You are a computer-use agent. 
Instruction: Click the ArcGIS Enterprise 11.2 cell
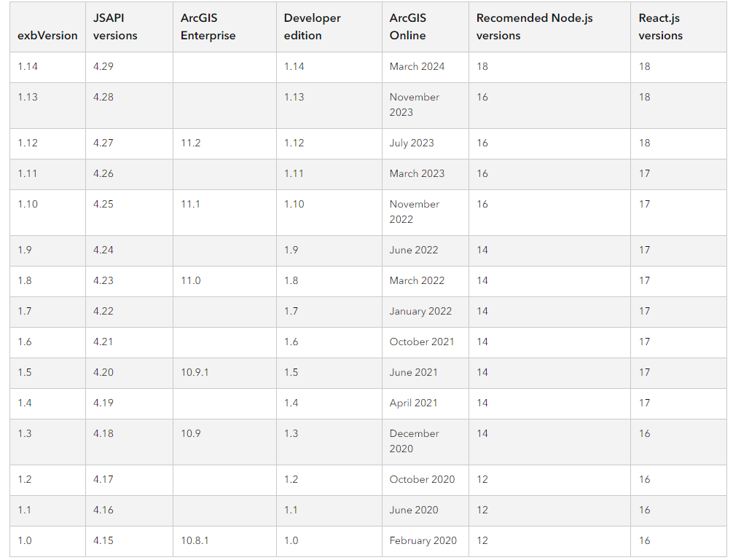tap(191, 143)
